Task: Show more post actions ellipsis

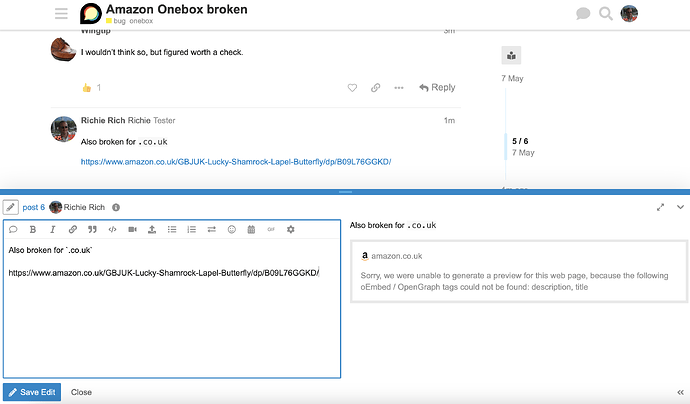Action: pyautogui.click(x=399, y=88)
